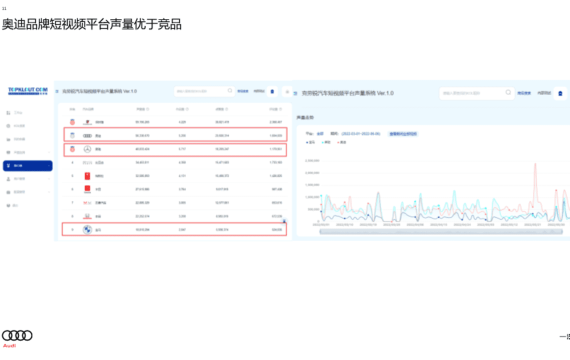
Task: Toggle the dark blue series in the chart legend
Action: point(310,142)
